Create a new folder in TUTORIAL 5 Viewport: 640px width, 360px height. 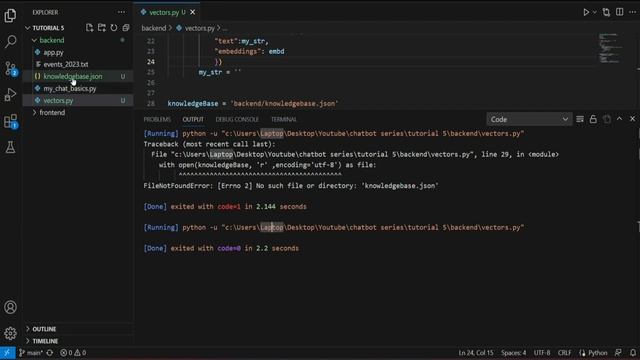point(102,27)
